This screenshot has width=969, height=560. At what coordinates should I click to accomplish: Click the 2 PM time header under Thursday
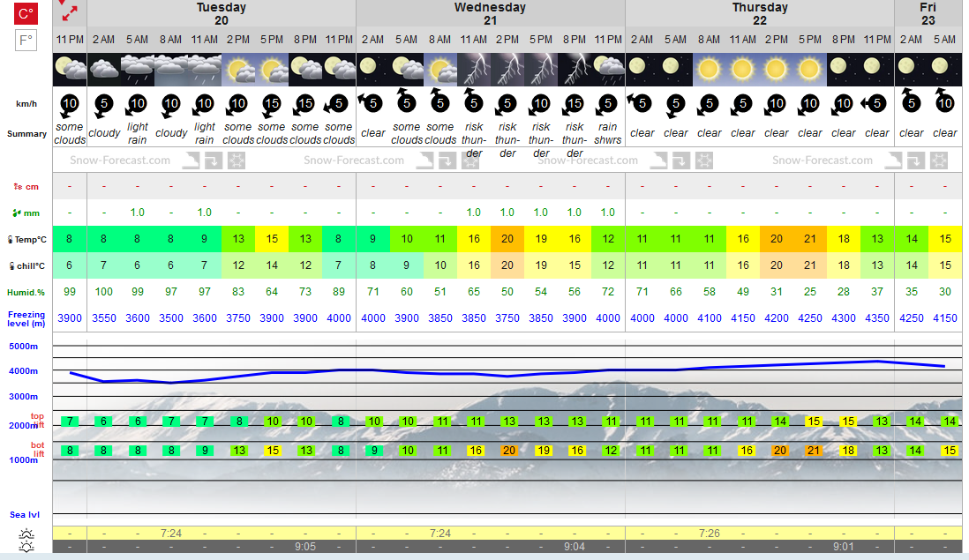(777, 40)
